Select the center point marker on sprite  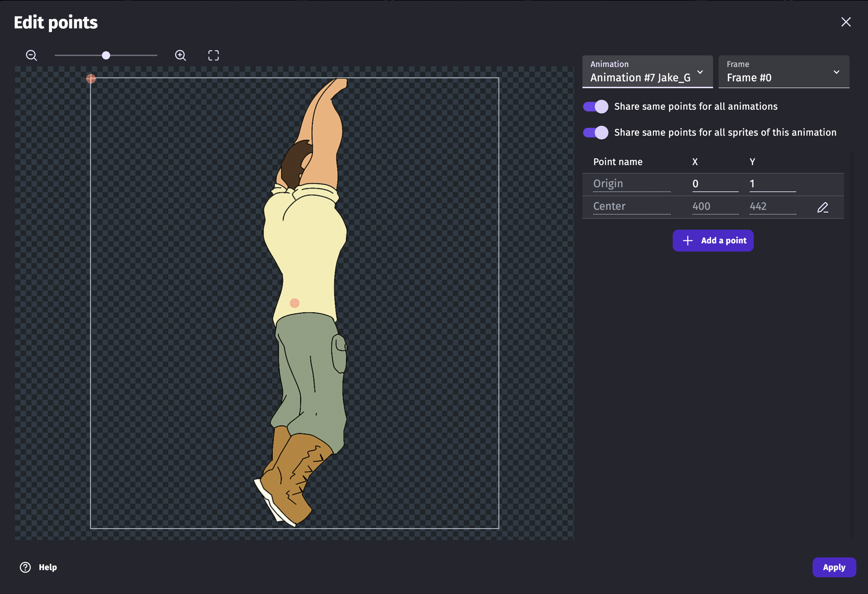(x=294, y=303)
